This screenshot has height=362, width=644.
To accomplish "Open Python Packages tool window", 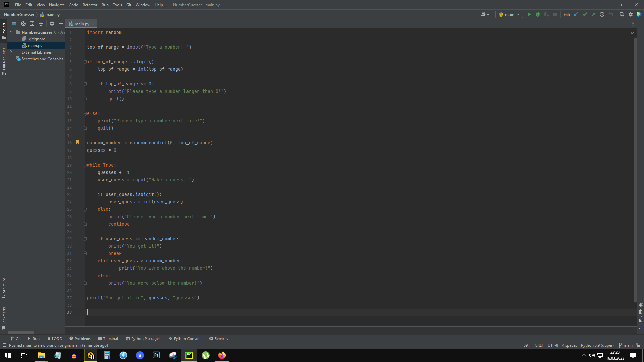I will pyautogui.click(x=143, y=339).
